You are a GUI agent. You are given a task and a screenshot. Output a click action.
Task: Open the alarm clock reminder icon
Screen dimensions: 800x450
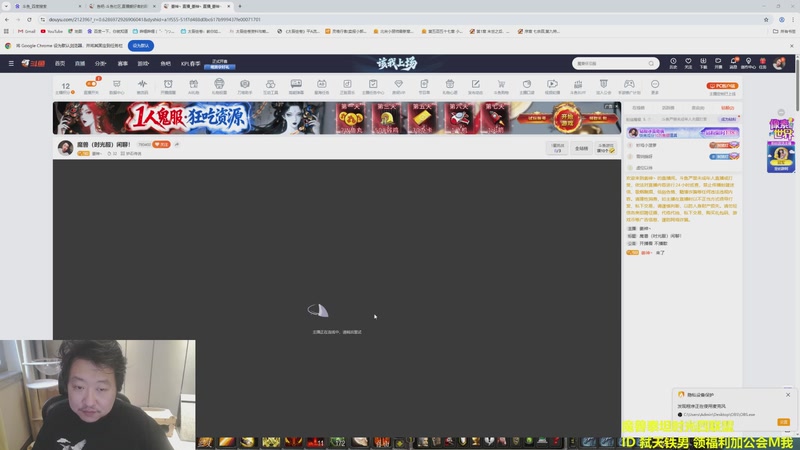pyautogui.click(x=168, y=86)
